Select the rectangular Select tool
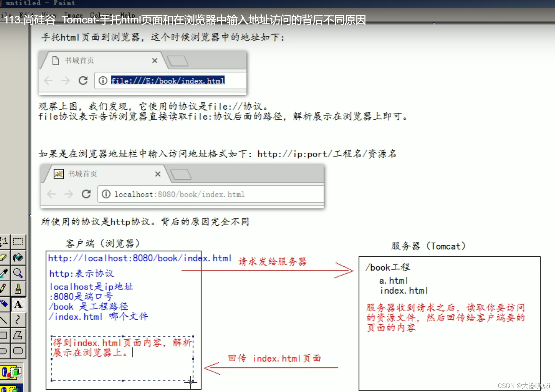 tap(18, 242)
